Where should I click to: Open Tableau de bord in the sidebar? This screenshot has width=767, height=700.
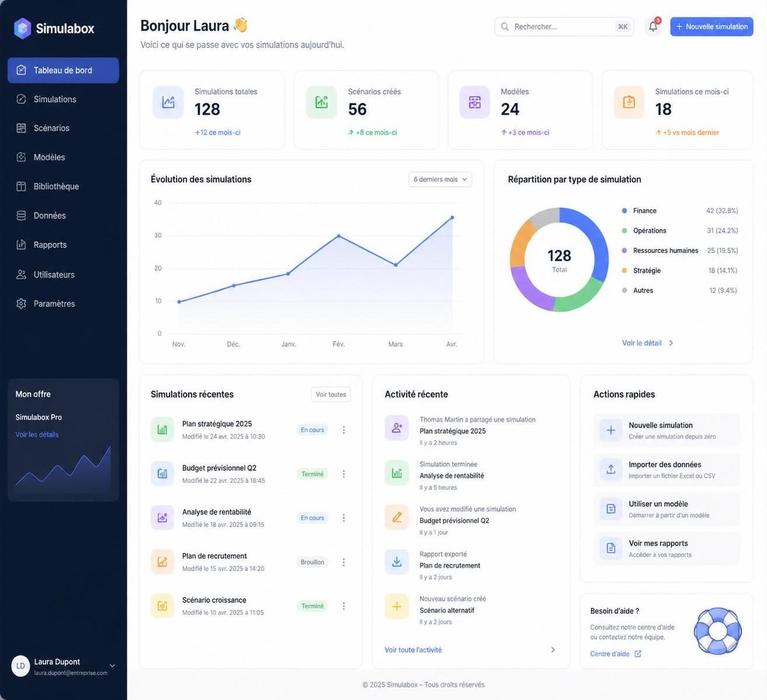pyautogui.click(x=63, y=70)
